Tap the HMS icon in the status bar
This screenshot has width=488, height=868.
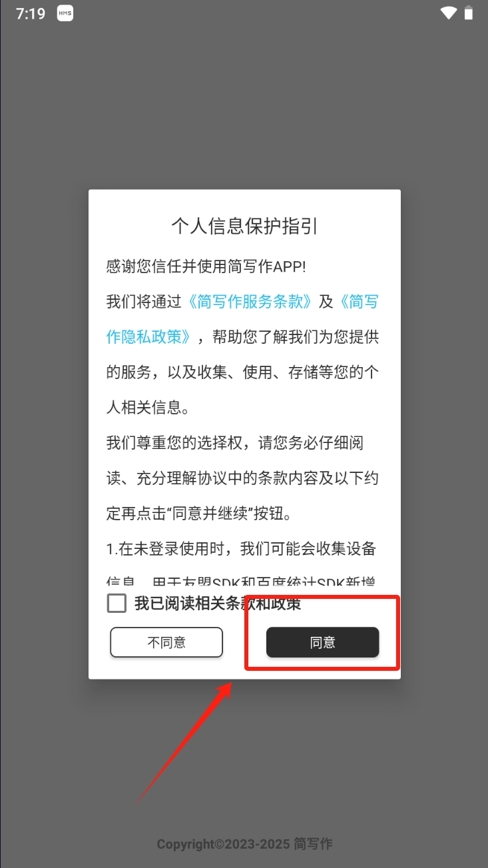pyautogui.click(x=65, y=13)
